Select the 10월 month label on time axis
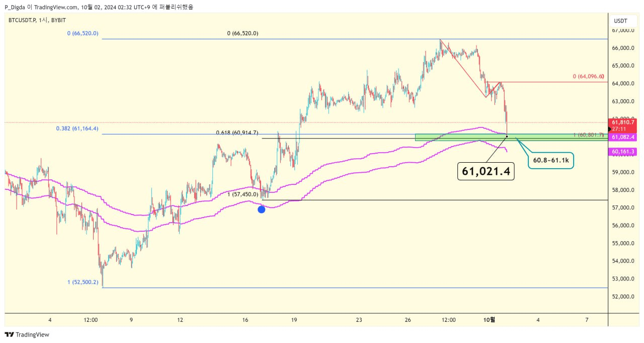The height and width of the screenshot is (343, 644). [x=489, y=320]
